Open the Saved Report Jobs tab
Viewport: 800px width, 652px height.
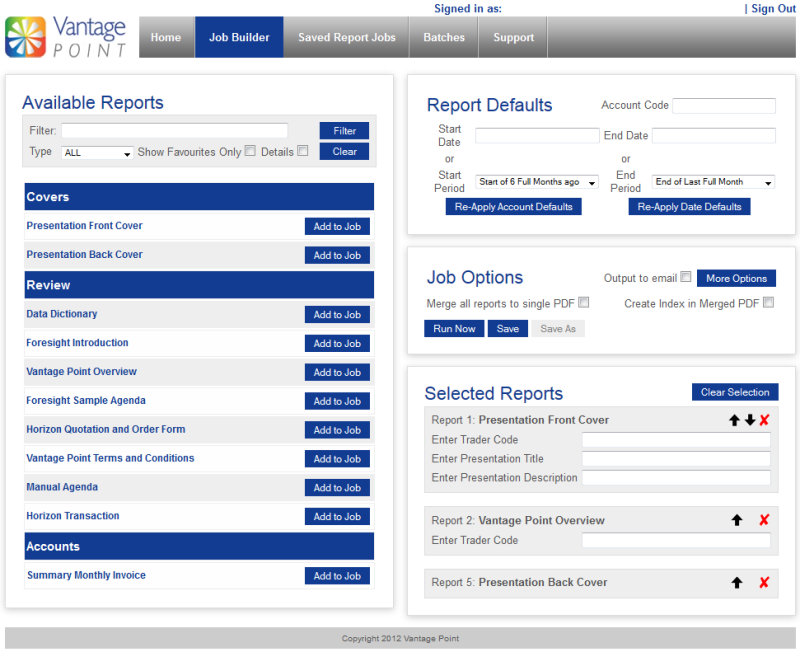click(346, 38)
